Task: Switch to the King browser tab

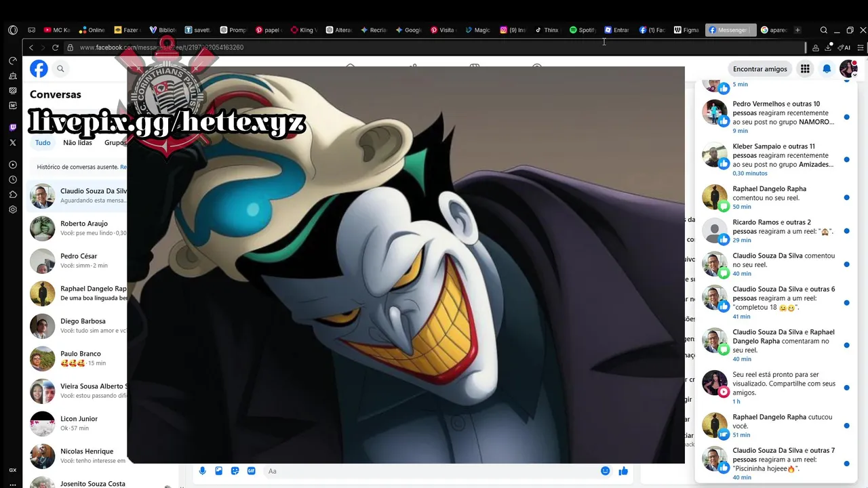Action: [302, 30]
